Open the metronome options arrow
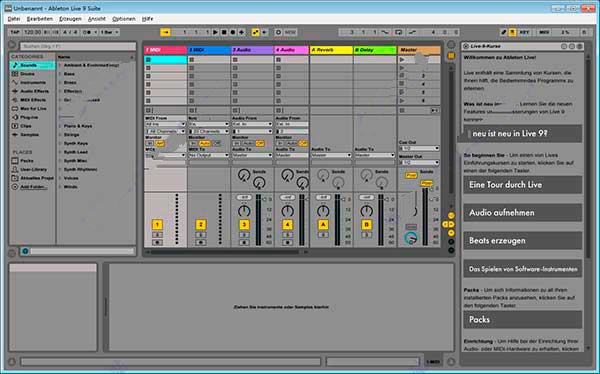 95,32
